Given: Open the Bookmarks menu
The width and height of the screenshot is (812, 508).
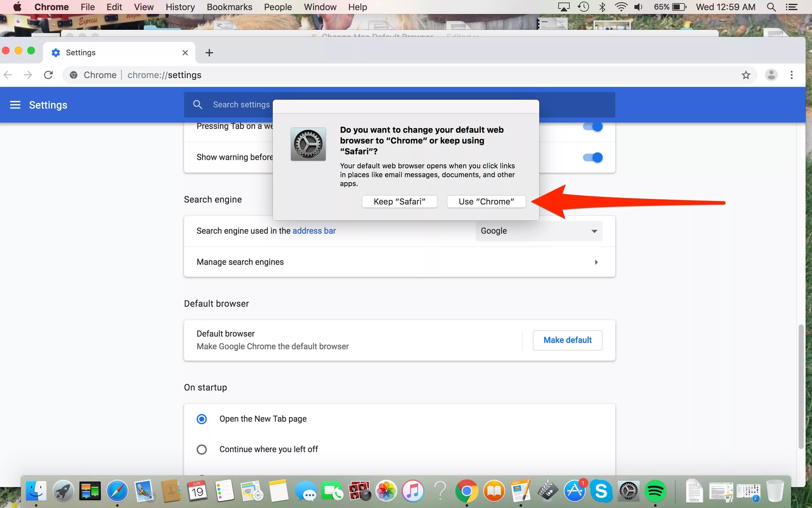Looking at the screenshot, I should click(229, 7).
